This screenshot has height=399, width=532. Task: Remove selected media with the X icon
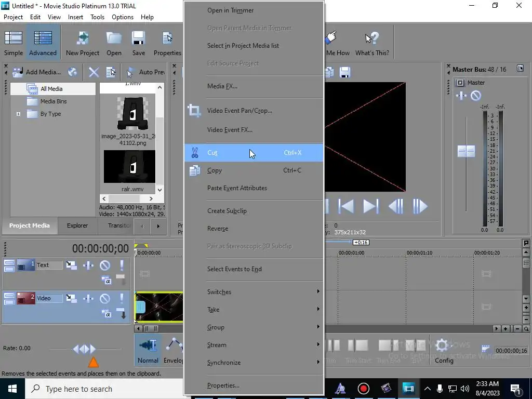coord(94,72)
